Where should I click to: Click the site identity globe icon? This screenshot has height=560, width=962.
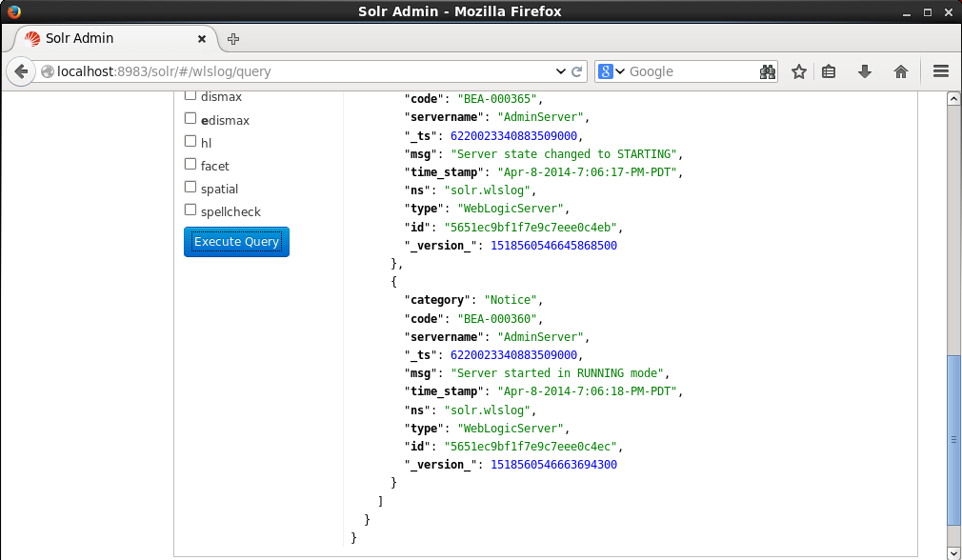48,71
